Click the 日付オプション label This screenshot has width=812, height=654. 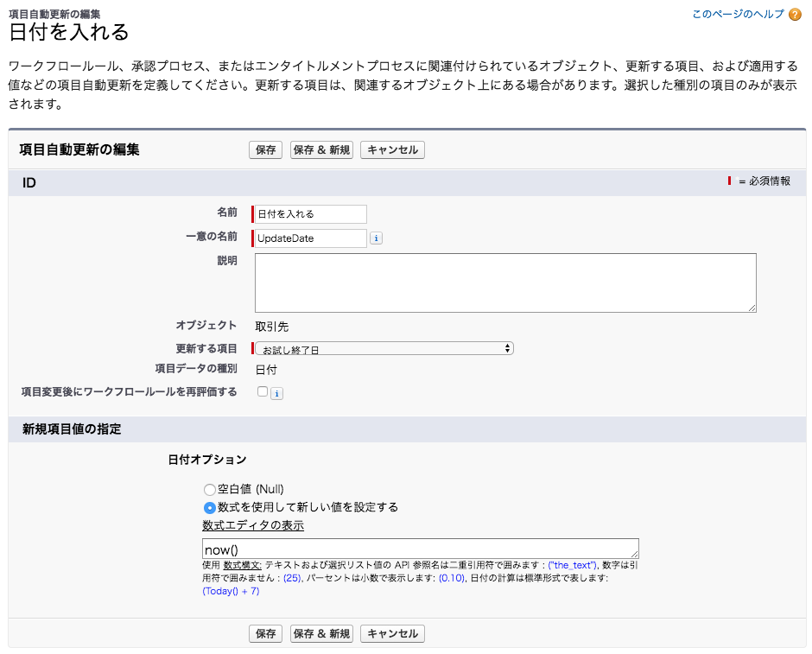tap(207, 460)
